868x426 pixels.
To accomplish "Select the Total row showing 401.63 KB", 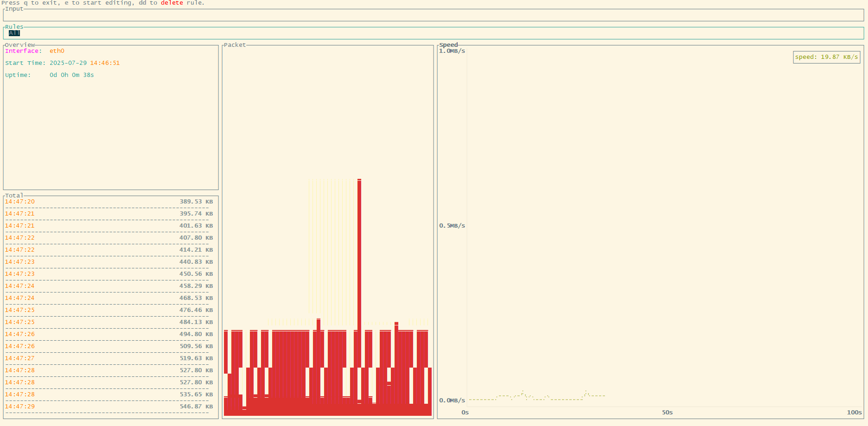I will tap(109, 226).
